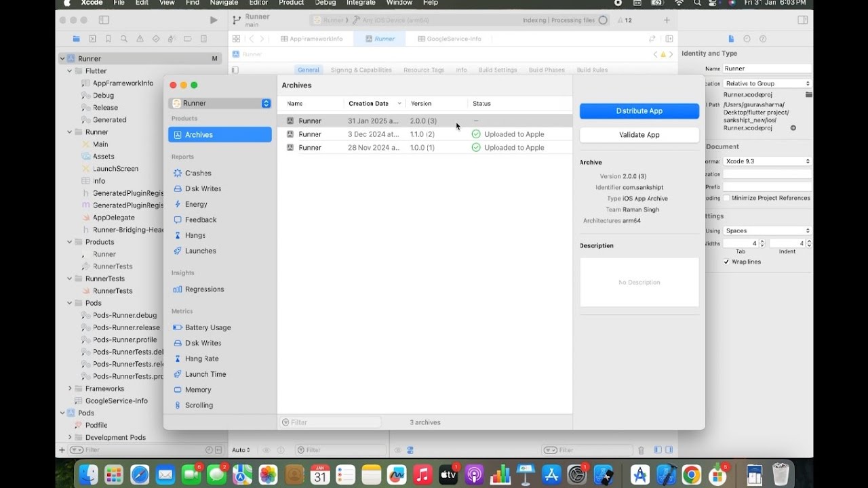Run the project with the Xcode play button
868x488 pixels.
(x=214, y=20)
